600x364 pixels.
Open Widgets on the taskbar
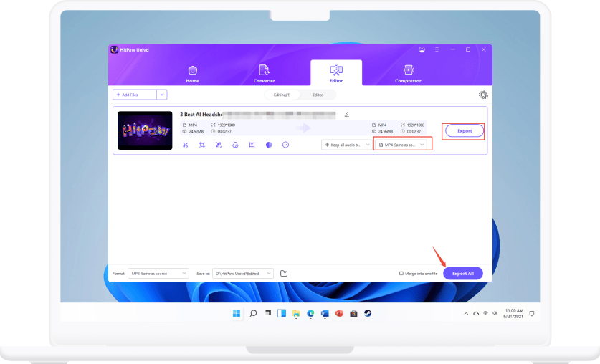pyautogui.click(x=282, y=314)
